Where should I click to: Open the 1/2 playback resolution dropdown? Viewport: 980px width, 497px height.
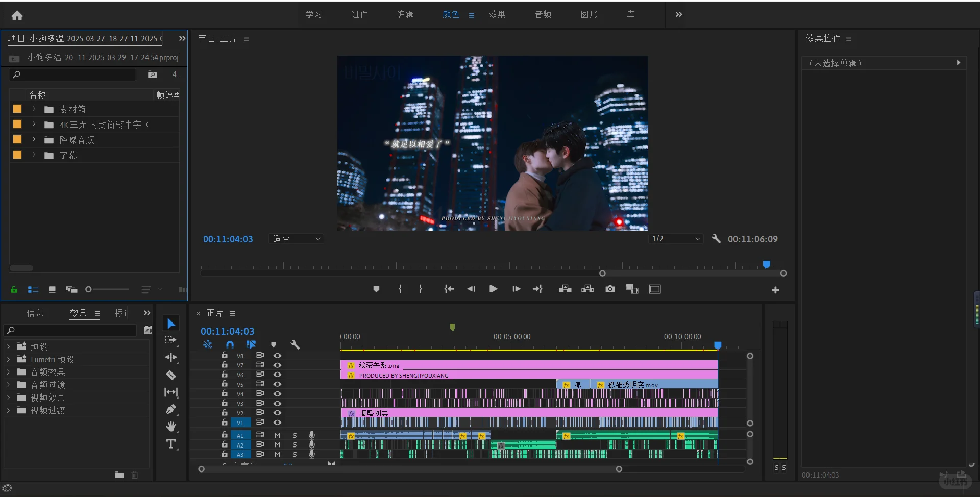pyautogui.click(x=676, y=239)
